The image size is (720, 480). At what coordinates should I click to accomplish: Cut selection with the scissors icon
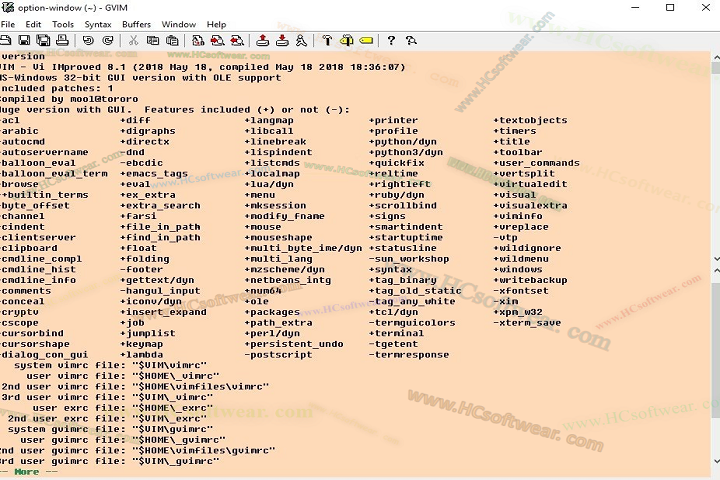click(x=133, y=40)
